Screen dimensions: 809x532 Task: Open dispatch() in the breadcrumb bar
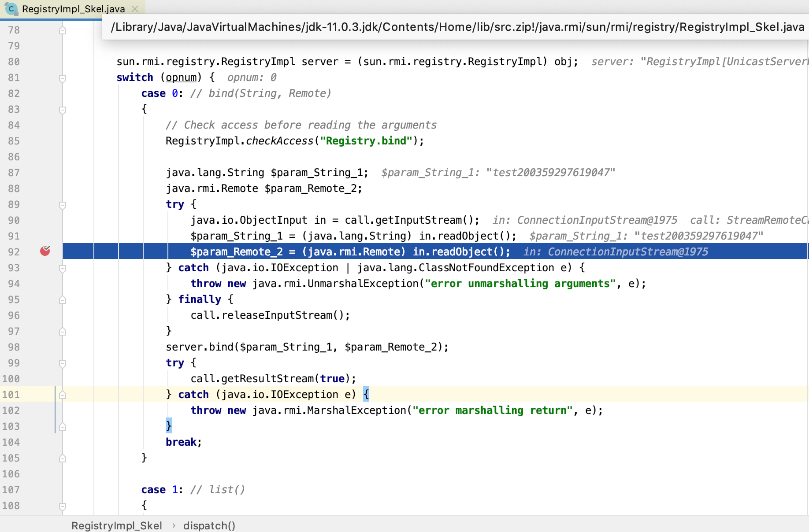(x=209, y=525)
